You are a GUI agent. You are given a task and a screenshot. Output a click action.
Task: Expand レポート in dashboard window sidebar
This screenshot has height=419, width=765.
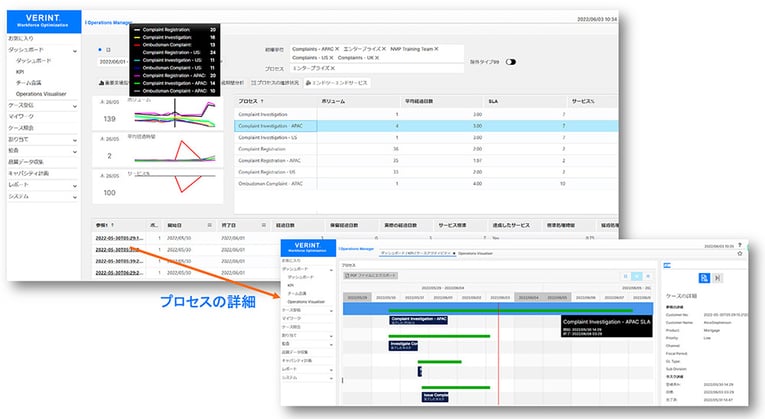[75, 185]
